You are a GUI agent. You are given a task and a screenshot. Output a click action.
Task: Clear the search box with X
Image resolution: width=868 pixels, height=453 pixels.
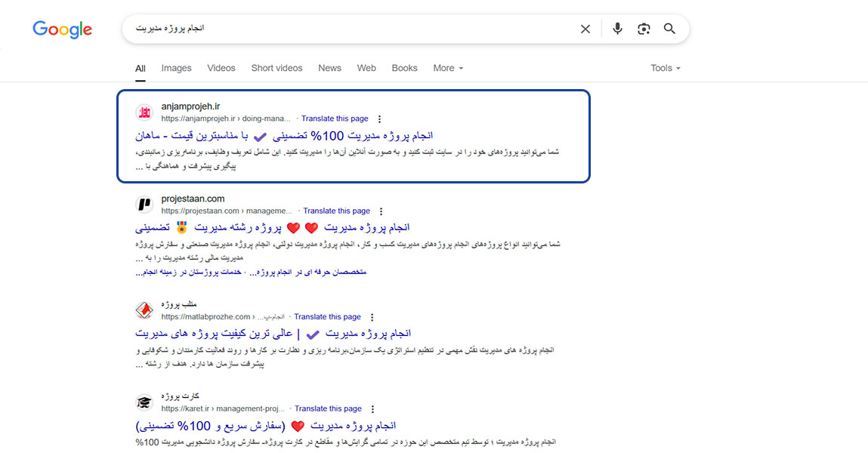(x=585, y=29)
